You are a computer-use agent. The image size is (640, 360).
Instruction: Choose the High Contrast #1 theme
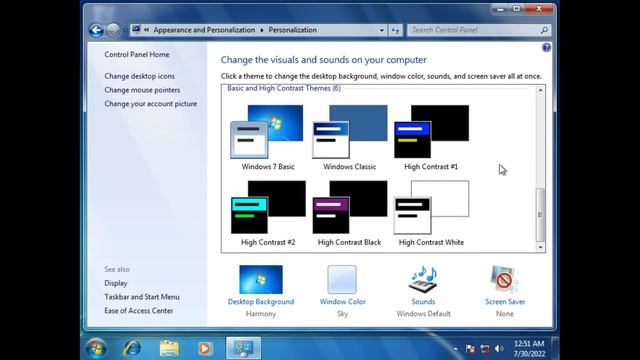431,138
